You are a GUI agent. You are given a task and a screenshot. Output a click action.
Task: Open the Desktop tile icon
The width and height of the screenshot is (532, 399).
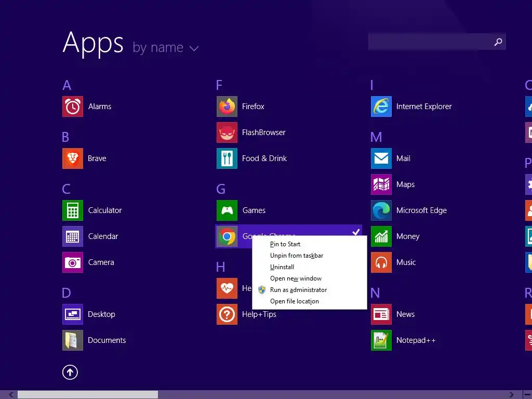73,314
